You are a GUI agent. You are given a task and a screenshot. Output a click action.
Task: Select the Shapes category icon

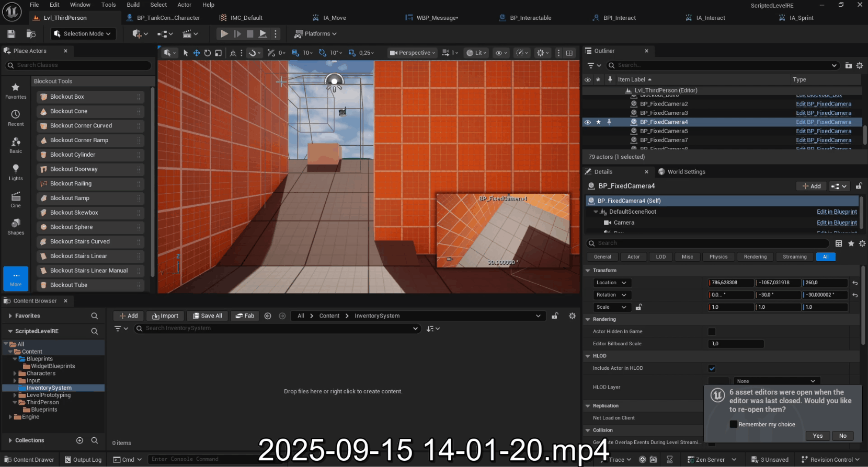pos(16,227)
